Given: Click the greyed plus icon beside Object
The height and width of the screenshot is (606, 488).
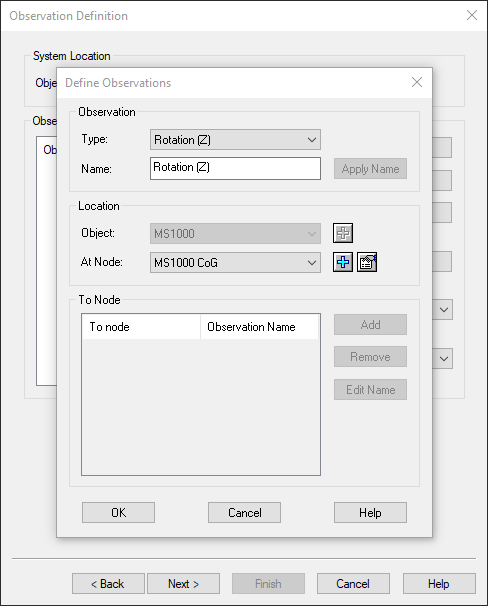Looking at the screenshot, I should click(343, 233).
